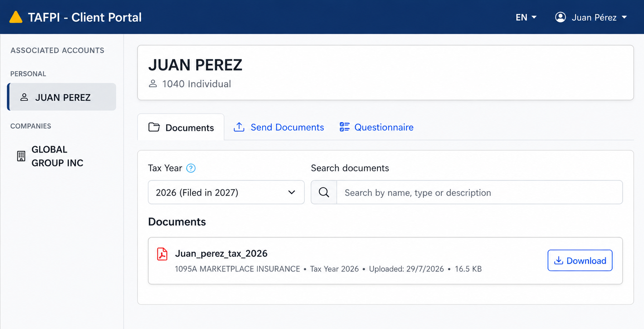Open the Send Documents tab

click(x=279, y=127)
